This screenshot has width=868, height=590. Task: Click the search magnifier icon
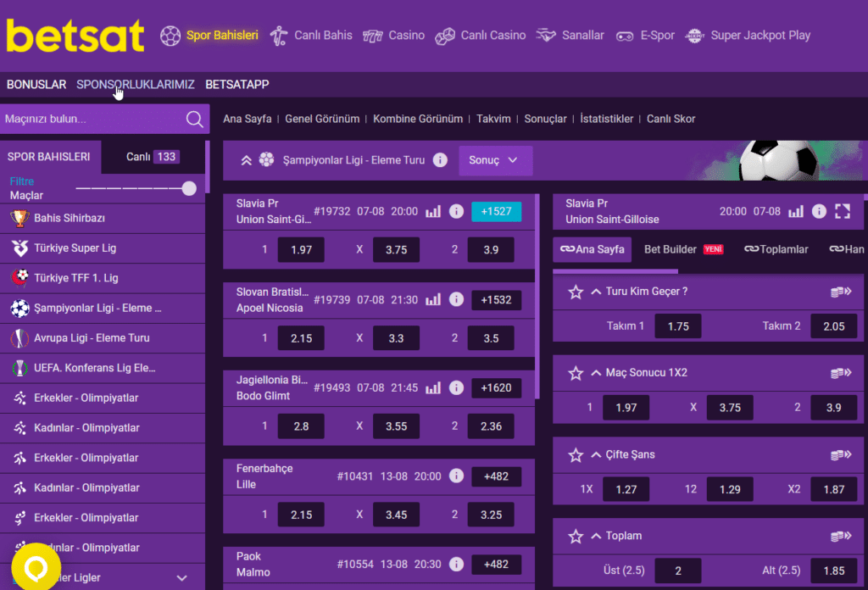click(194, 119)
